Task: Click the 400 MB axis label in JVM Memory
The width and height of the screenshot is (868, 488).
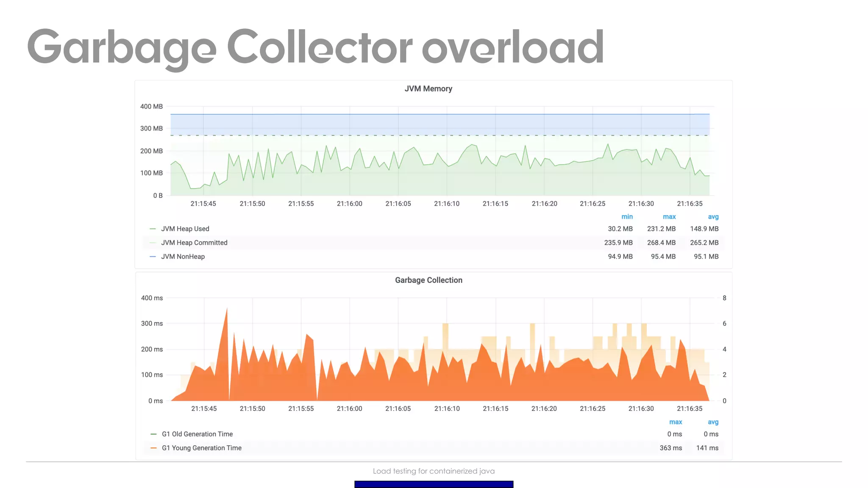Action: click(151, 106)
